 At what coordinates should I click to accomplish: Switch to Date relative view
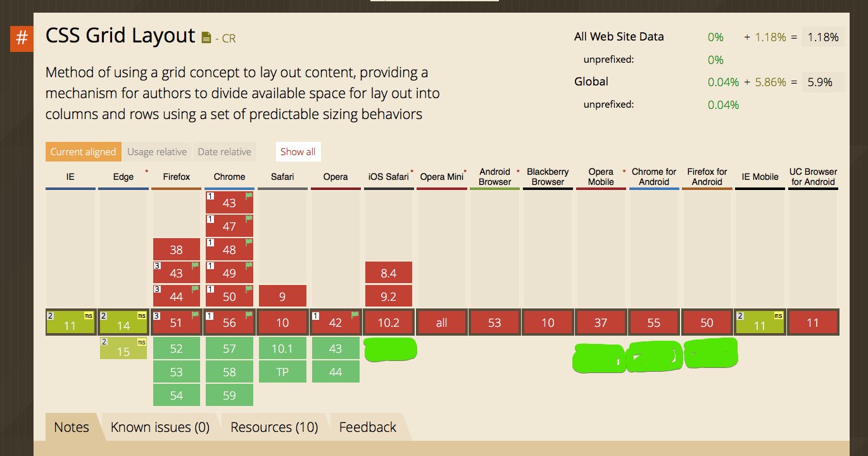click(225, 152)
